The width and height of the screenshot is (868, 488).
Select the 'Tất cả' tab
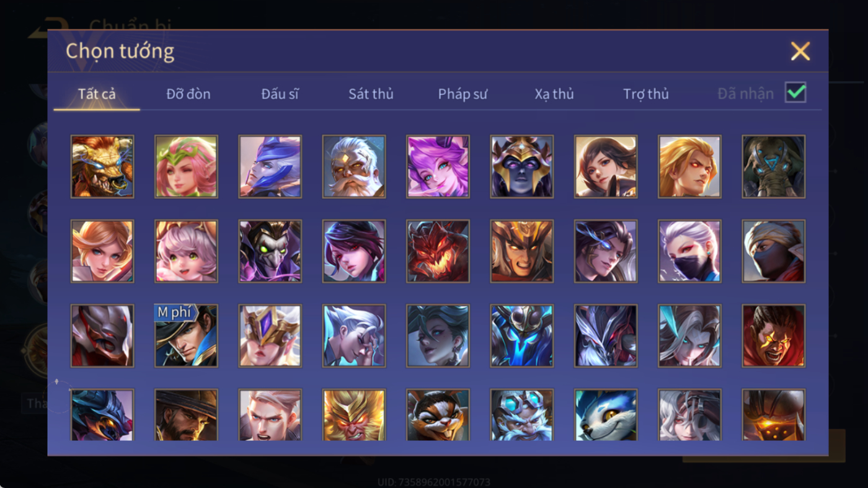pyautogui.click(x=97, y=94)
